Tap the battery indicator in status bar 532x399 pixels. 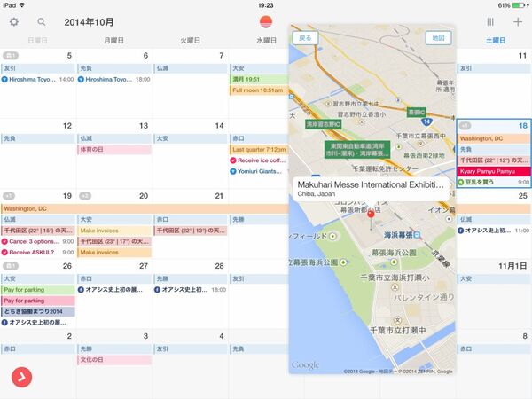click(x=519, y=5)
